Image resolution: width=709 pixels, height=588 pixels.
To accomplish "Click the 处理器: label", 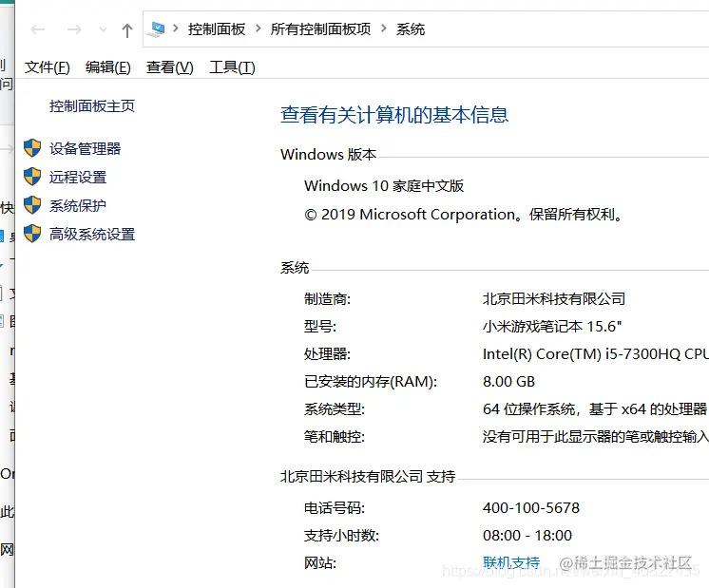I will 327,354.
